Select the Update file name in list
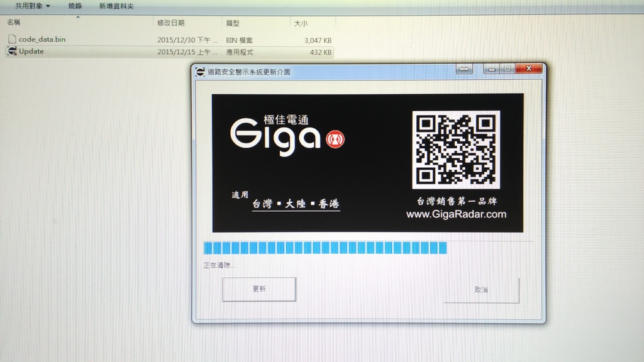The width and height of the screenshot is (644, 362). click(31, 52)
